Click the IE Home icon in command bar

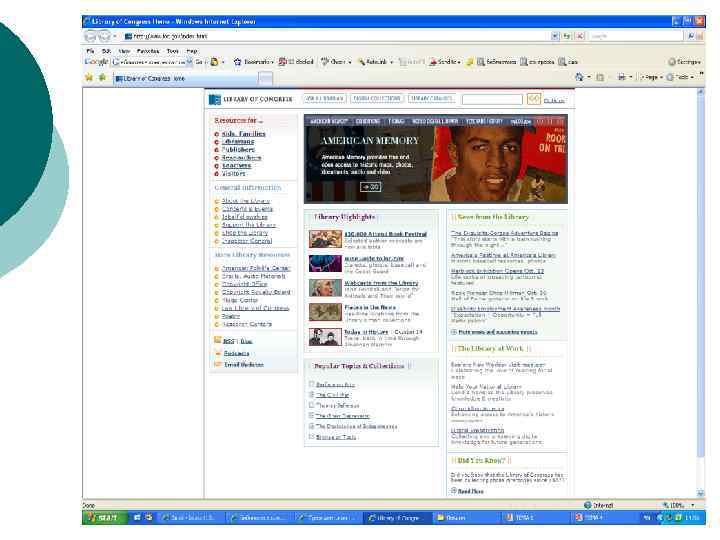click(x=579, y=77)
